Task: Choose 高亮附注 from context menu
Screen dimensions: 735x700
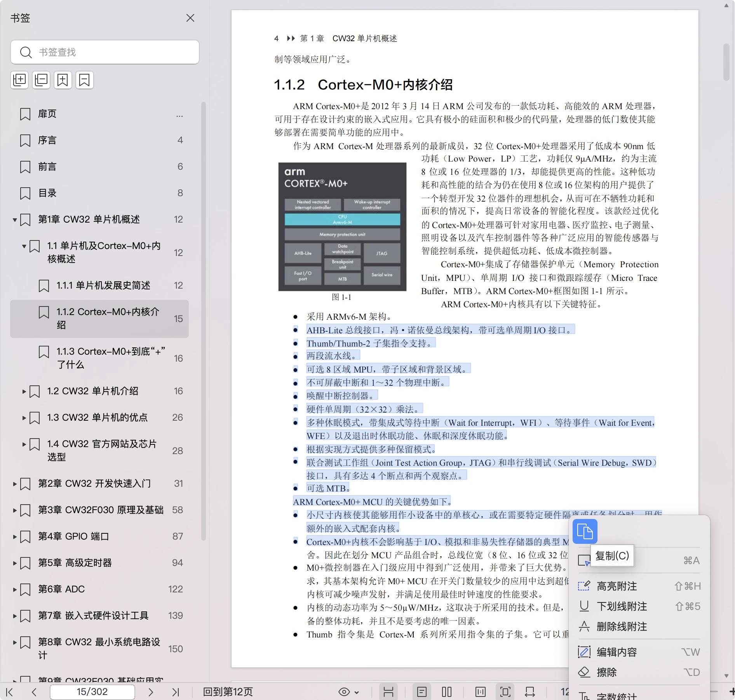Action: [x=617, y=586]
